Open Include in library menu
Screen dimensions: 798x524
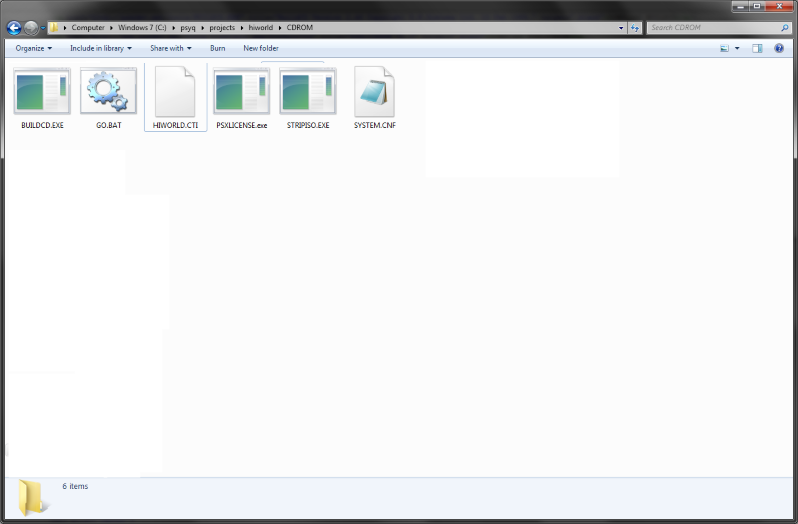(101, 48)
